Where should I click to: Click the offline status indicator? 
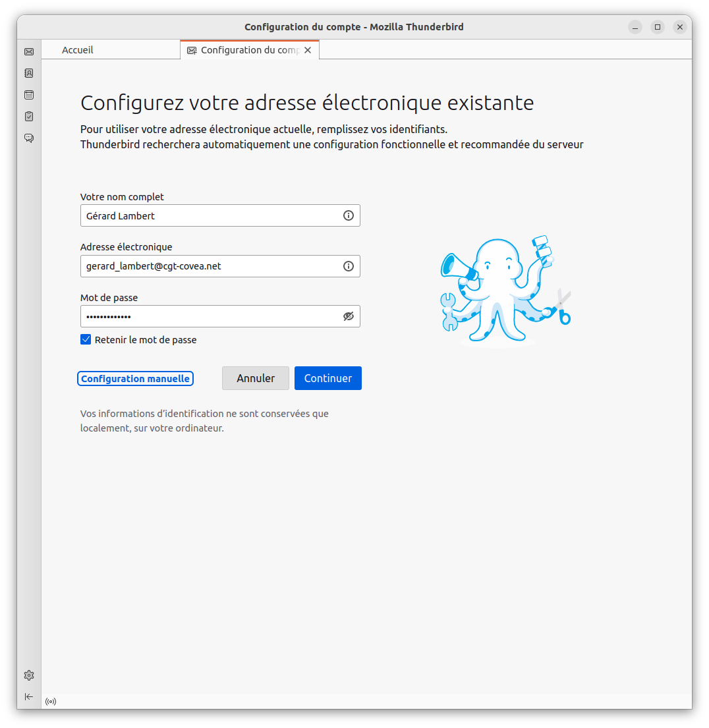[x=51, y=702]
